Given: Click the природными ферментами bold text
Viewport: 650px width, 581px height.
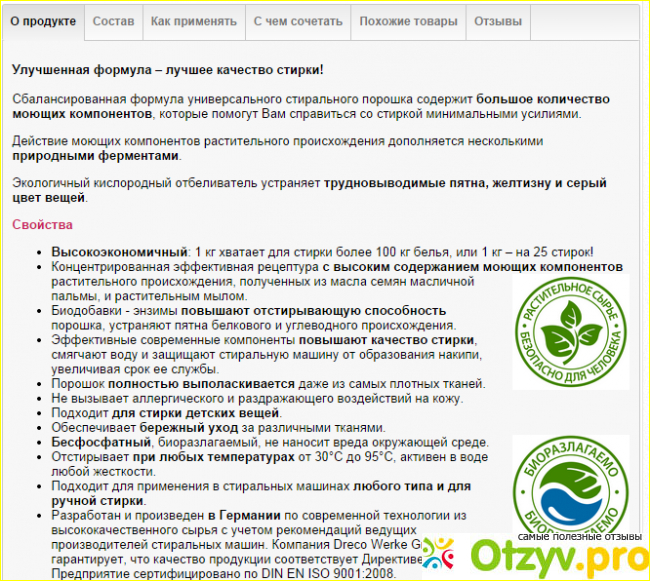Looking at the screenshot, I should pos(96,156).
